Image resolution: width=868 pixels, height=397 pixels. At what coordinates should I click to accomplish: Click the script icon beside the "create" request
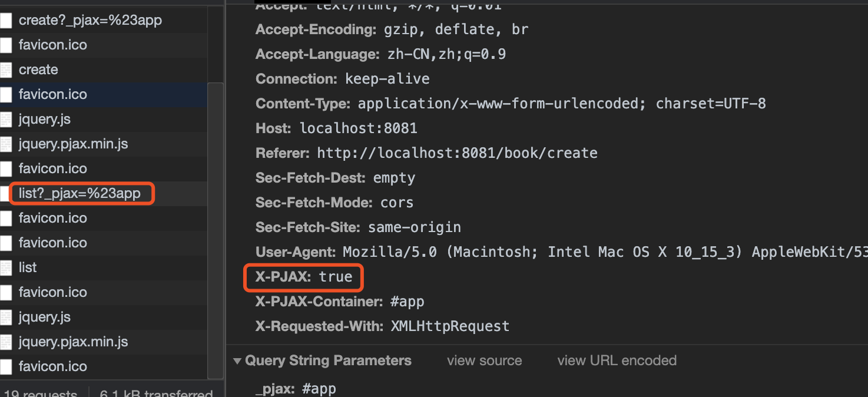6,70
